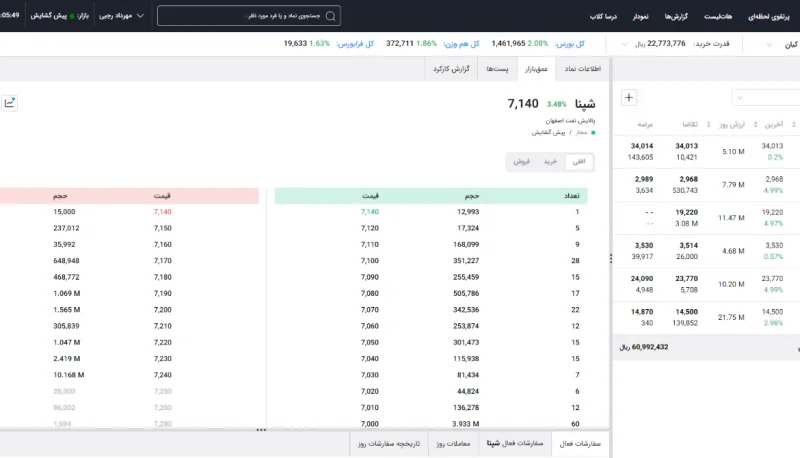This screenshot has height=458, width=800.
Task: Select the افقی view toggle
Action: (x=579, y=162)
